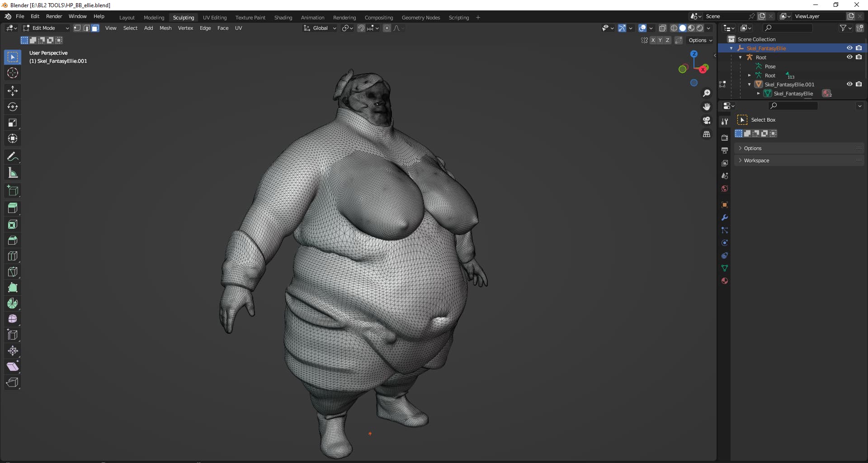Select the Rotate tool
This screenshot has width=868, height=463.
(x=13, y=107)
